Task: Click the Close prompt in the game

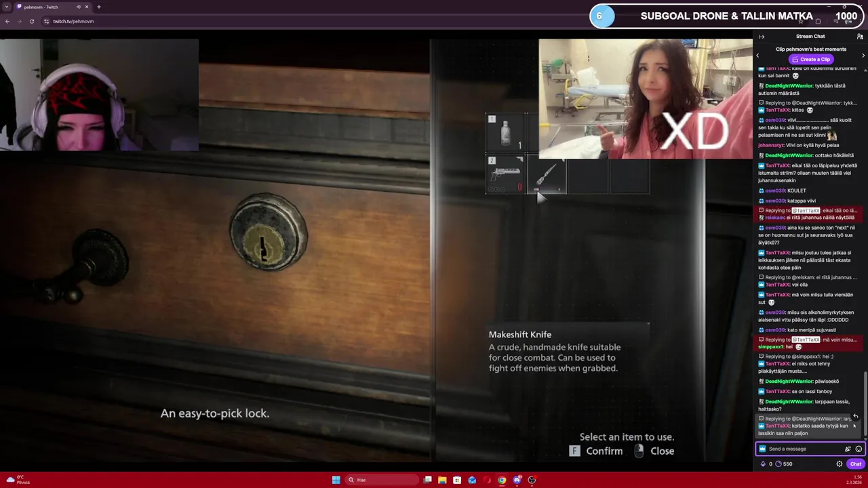Action: [x=654, y=451]
